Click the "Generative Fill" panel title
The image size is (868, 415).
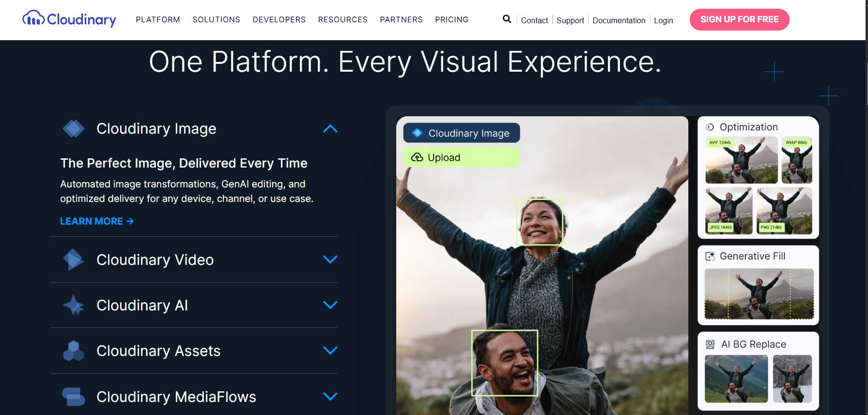click(753, 256)
